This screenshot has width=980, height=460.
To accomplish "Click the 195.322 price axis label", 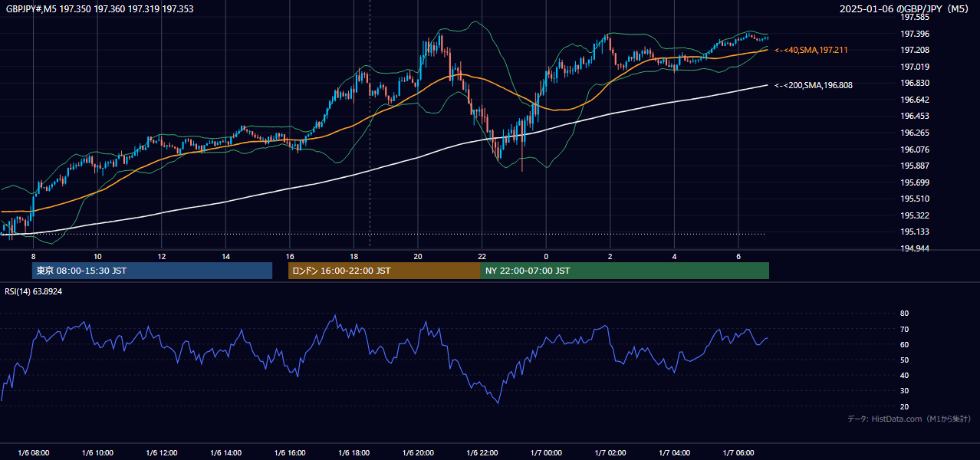I will pyautogui.click(x=915, y=215).
